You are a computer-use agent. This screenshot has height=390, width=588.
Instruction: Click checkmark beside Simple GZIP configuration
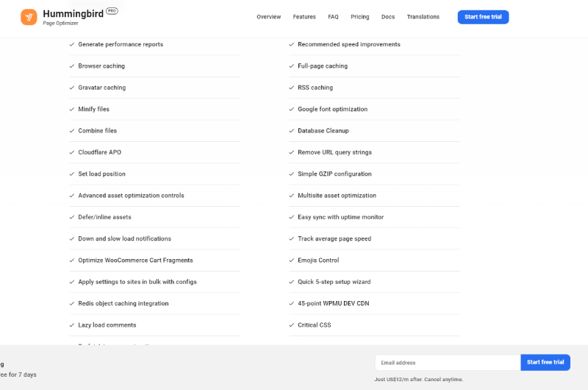pos(291,174)
